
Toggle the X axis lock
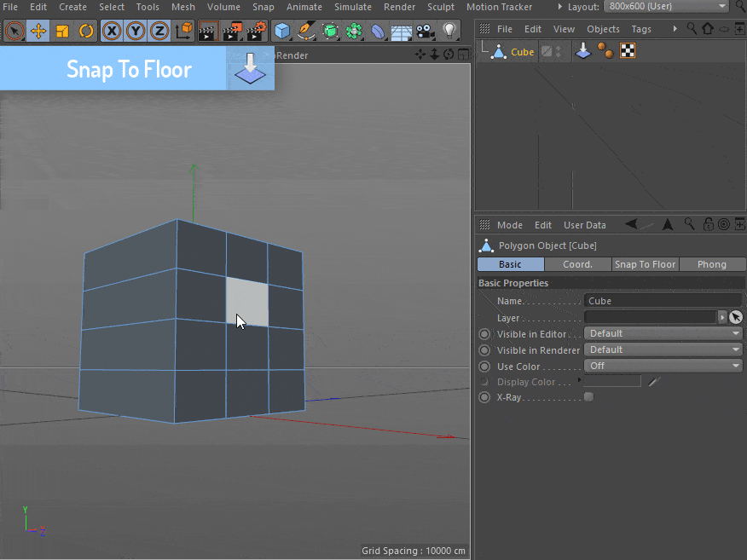click(x=112, y=32)
